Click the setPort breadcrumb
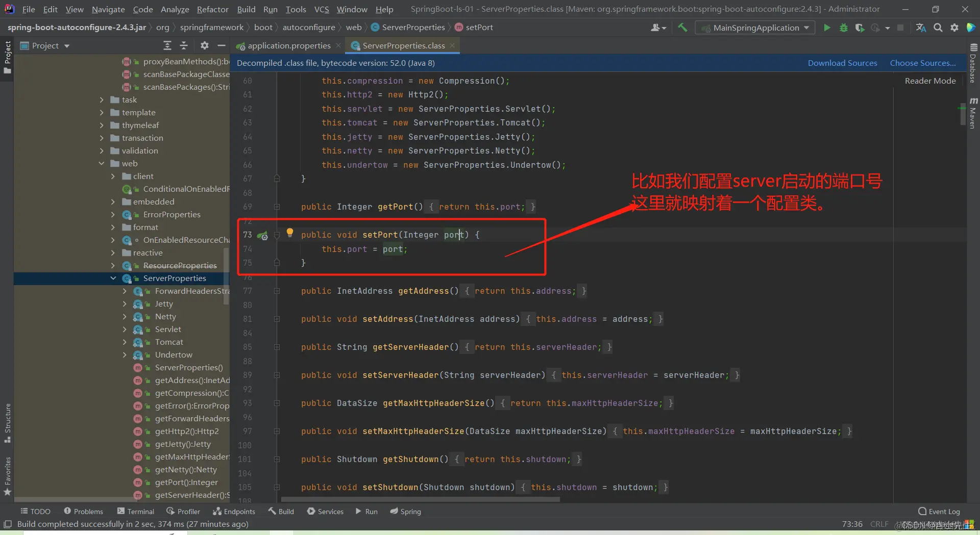Viewport: 980px width, 535px height. (x=474, y=28)
